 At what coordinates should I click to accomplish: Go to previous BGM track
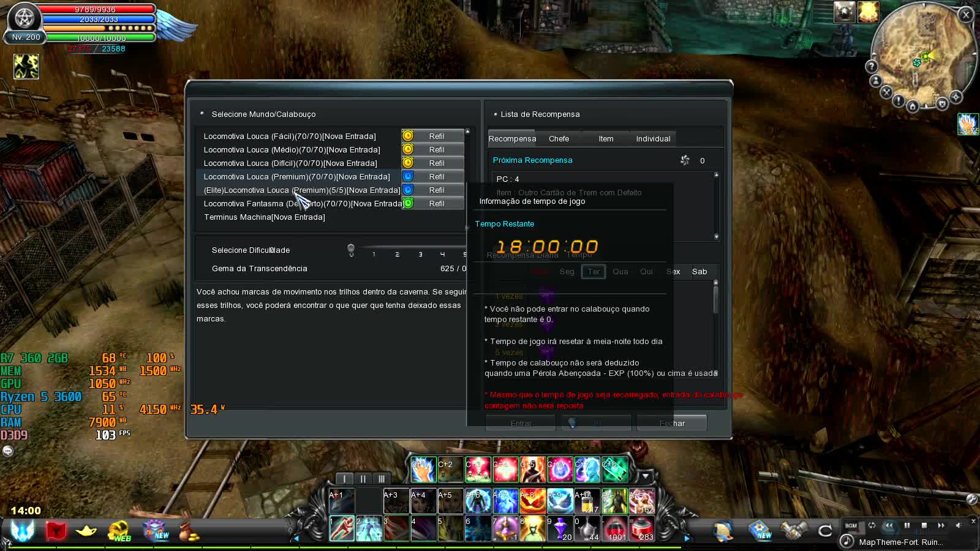point(889,525)
